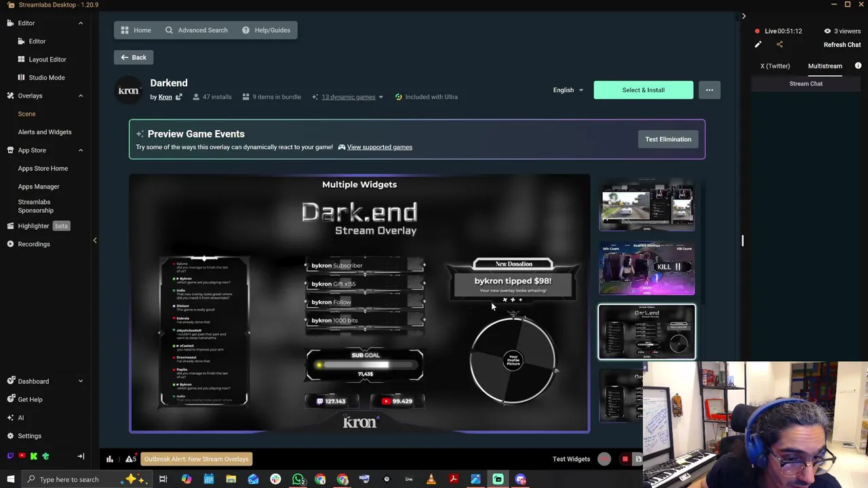868x488 pixels.
Task: Open the Kron creator link
Action: coord(165,97)
